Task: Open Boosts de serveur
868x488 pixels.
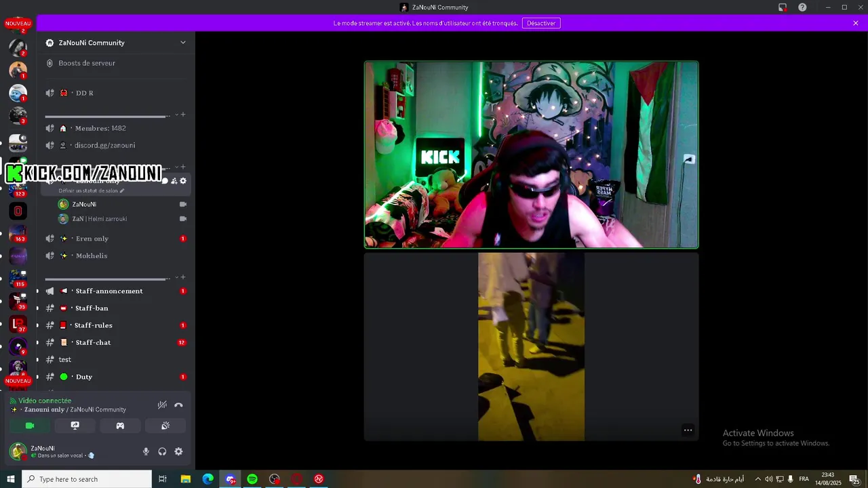Action: [x=115, y=63]
